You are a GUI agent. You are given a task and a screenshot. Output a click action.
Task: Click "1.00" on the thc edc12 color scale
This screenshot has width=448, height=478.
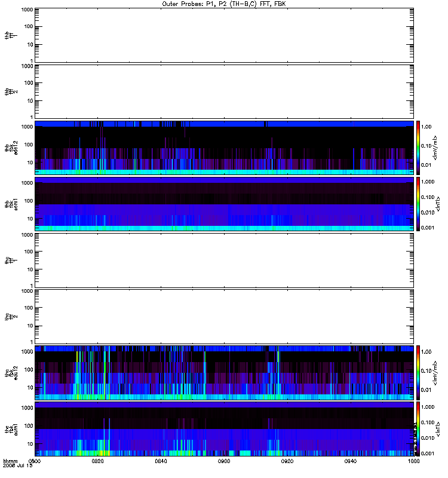click(426, 352)
